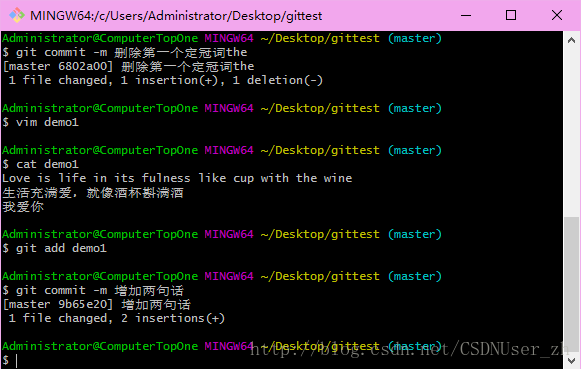
Task: Click the '$ vim demo1' command line
Action: pos(40,122)
